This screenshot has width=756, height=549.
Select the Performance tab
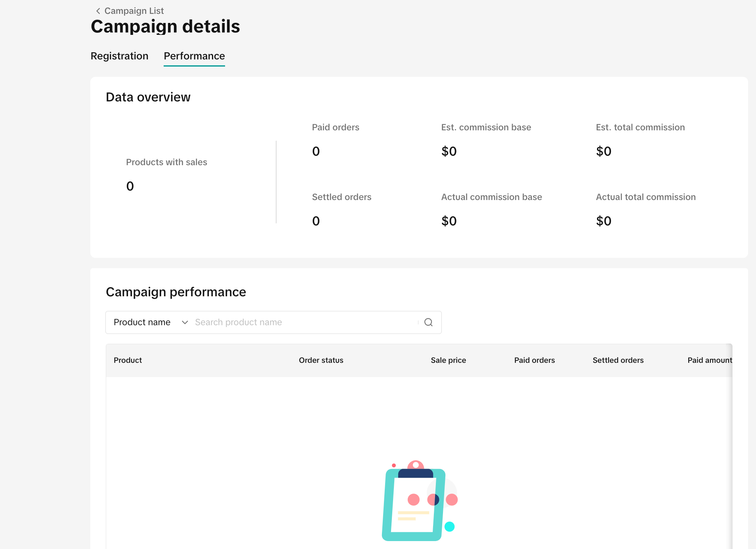pyautogui.click(x=194, y=56)
